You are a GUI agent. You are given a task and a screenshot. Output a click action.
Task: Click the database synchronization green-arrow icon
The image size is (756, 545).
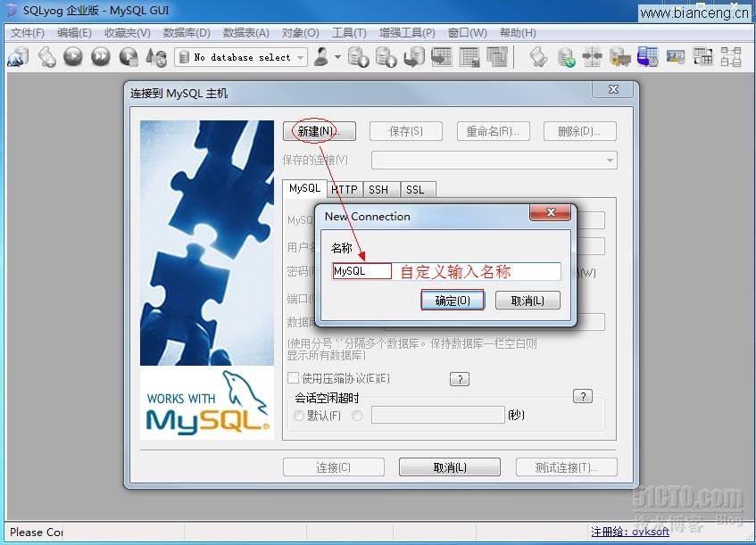566,57
